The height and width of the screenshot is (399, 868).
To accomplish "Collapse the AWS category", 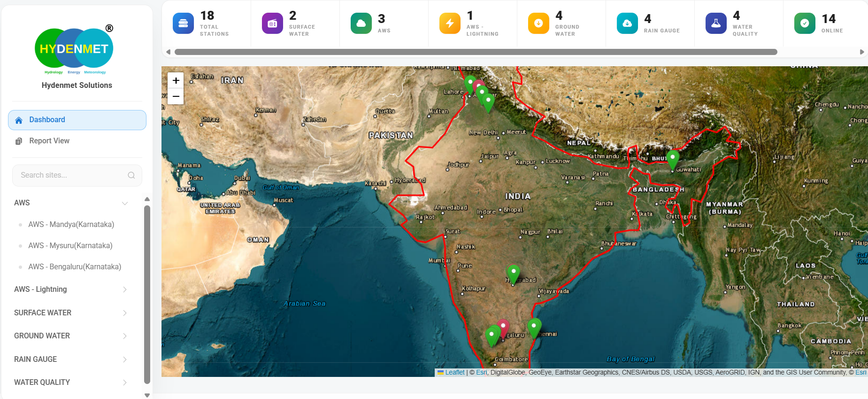I will (125, 203).
